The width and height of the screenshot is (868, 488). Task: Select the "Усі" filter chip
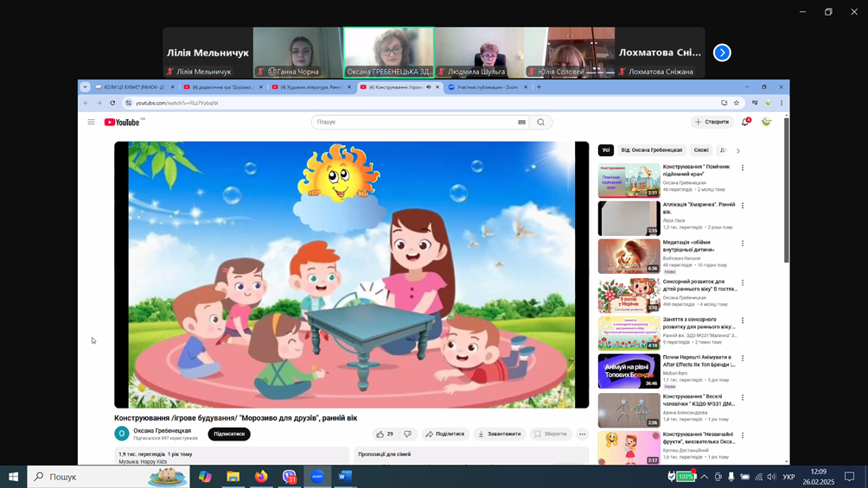tap(605, 150)
